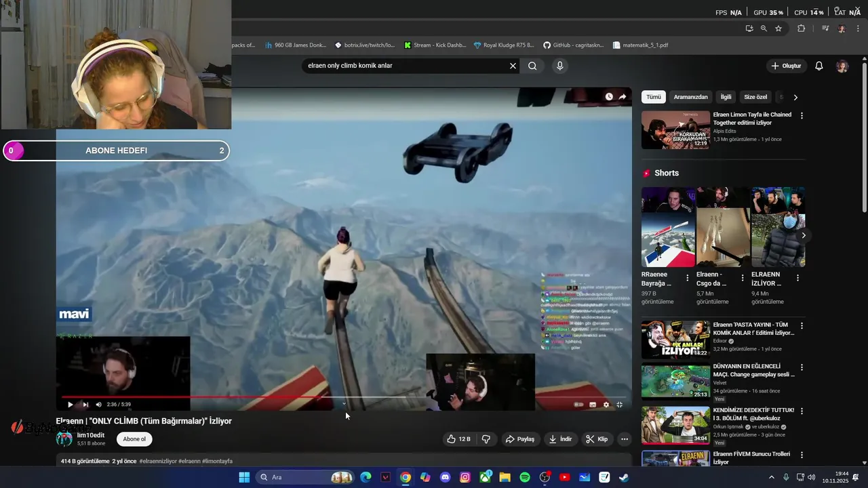
Task: Open options for Elraenn Csgo short
Action: (x=743, y=278)
